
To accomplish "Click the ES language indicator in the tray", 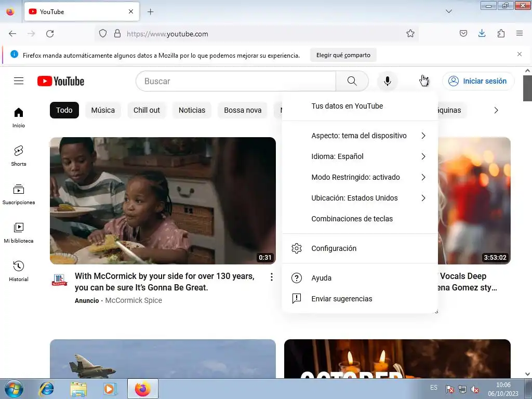I will 434,388.
